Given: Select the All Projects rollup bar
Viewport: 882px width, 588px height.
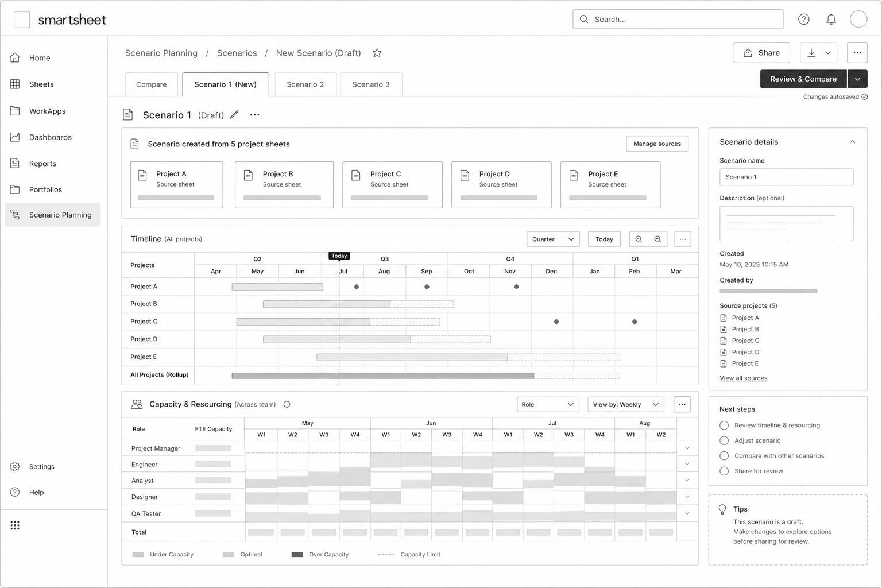Looking at the screenshot, I should [383, 376].
